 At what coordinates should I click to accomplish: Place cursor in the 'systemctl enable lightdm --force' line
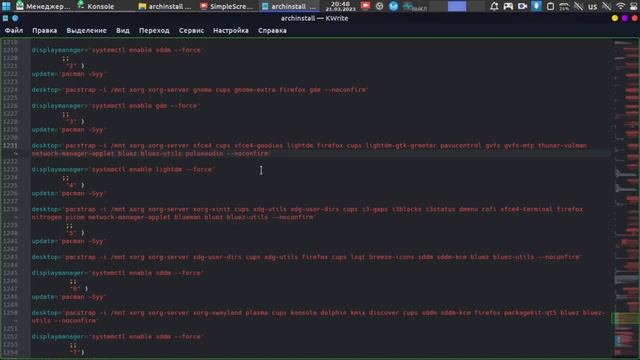tap(123, 169)
